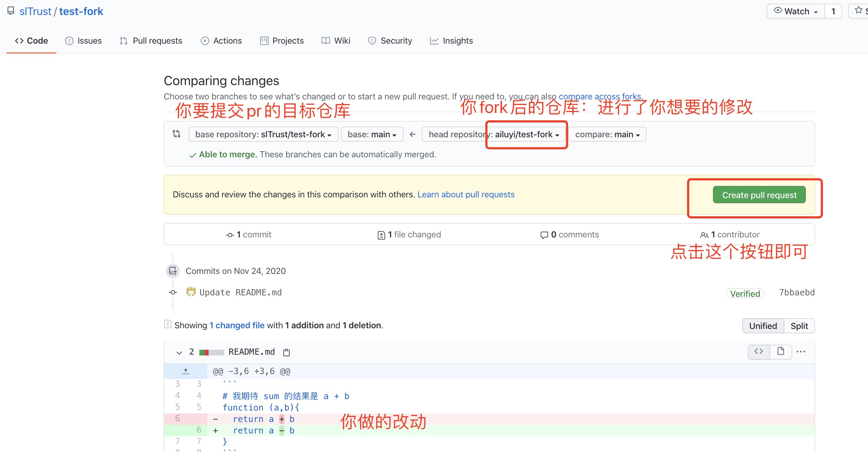Switch diff view to Split

[799, 326]
